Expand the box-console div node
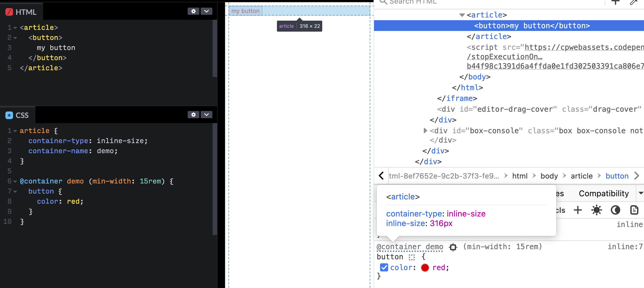The width and height of the screenshot is (644, 288). pos(425,131)
